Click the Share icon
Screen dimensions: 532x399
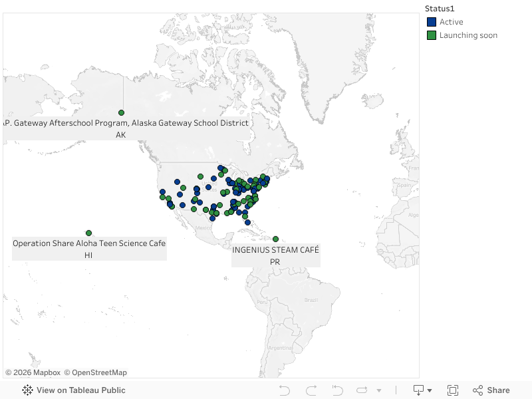(477, 390)
